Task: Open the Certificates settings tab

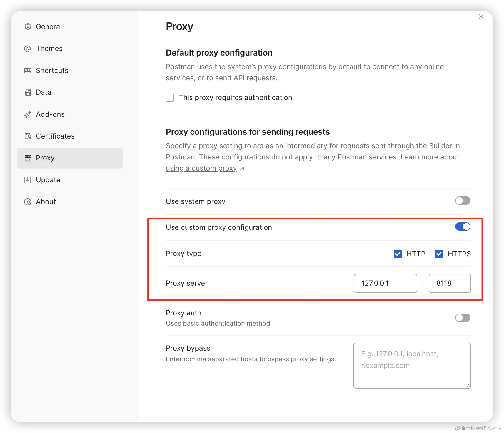Action: tap(70, 136)
